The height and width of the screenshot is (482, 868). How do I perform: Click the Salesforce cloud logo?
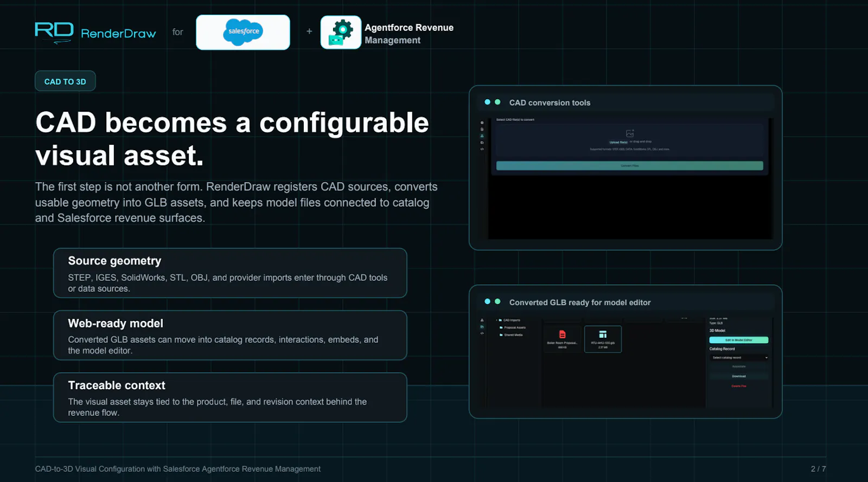[x=243, y=32]
